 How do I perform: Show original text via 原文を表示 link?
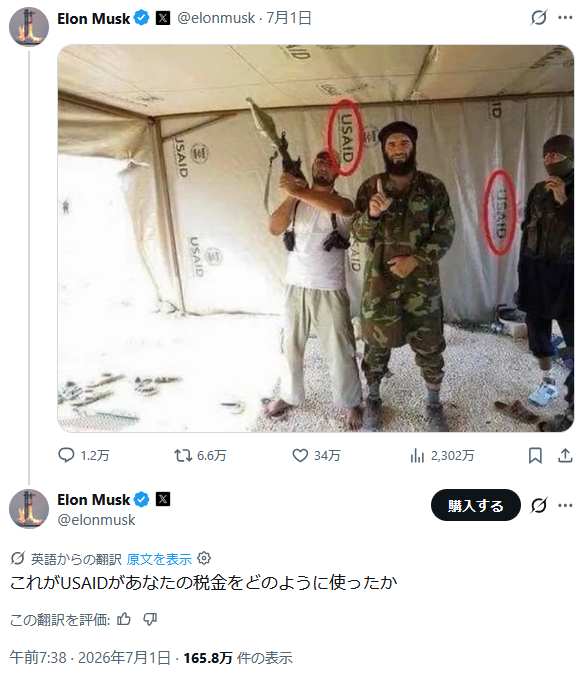point(159,559)
